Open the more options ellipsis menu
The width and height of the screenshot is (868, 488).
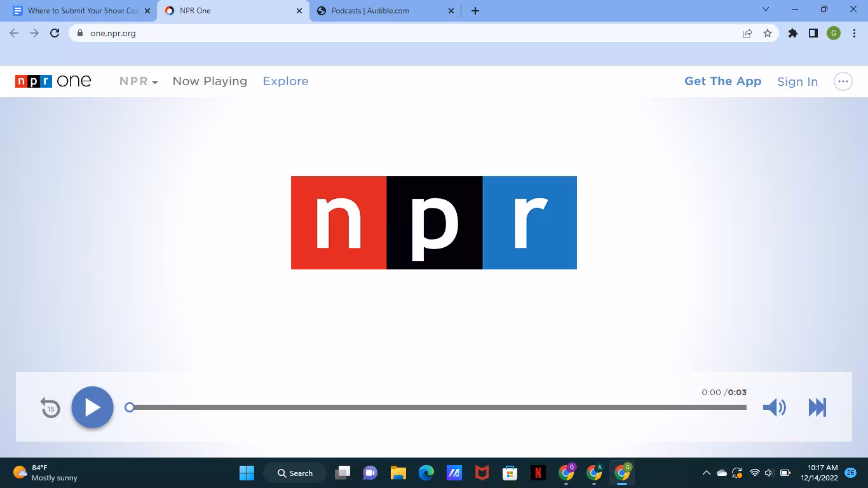(843, 81)
